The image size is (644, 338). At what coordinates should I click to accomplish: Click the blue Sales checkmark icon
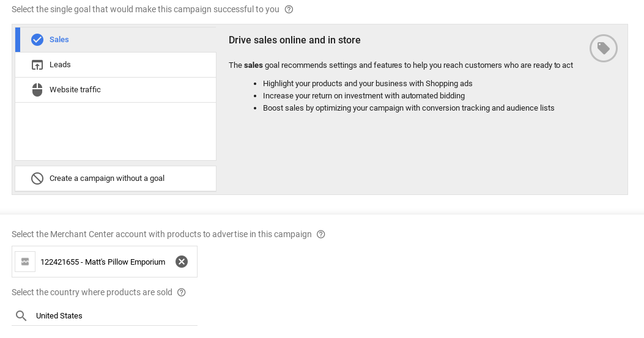(x=37, y=40)
